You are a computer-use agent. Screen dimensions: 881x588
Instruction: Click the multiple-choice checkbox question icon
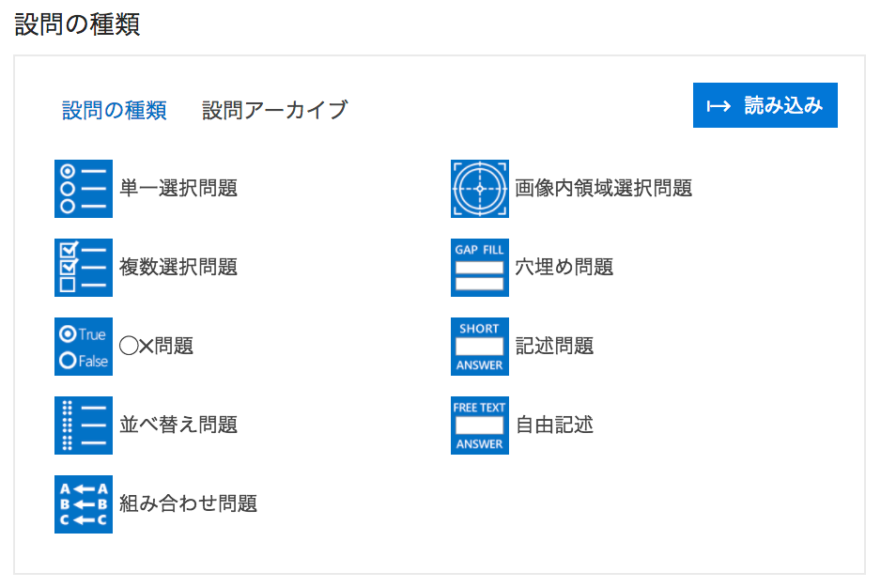tap(84, 268)
